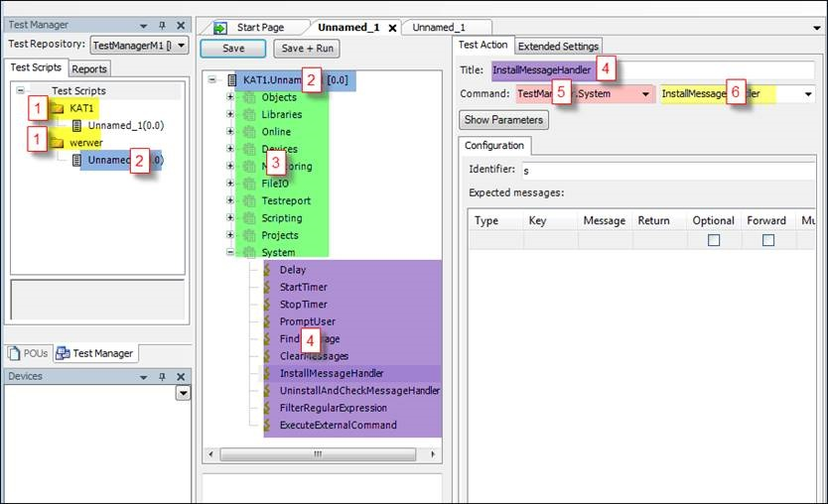Open the Extended Settings tab

point(558,46)
